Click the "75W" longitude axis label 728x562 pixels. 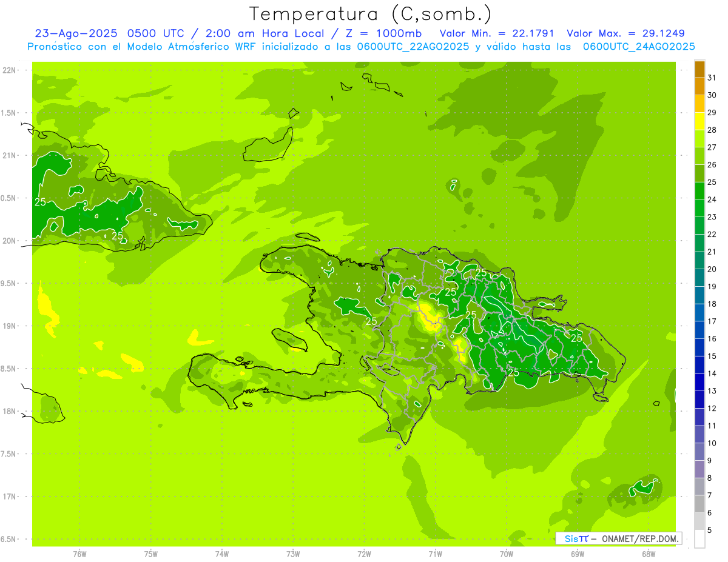click(151, 554)
